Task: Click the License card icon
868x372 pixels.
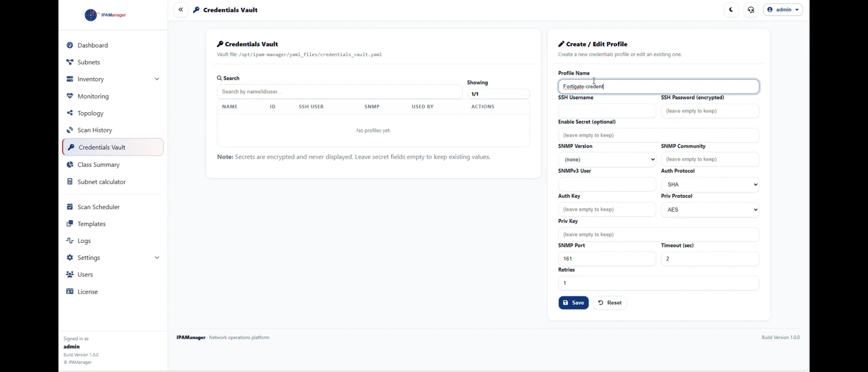Action: click(x=70, y=292)
